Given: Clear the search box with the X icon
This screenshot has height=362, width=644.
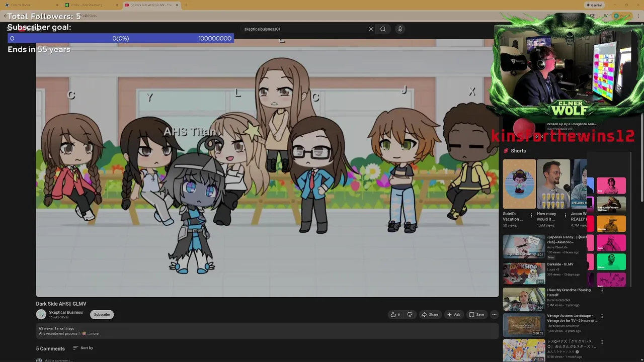Looking at the screenshot, I should [x=371, y=29].
